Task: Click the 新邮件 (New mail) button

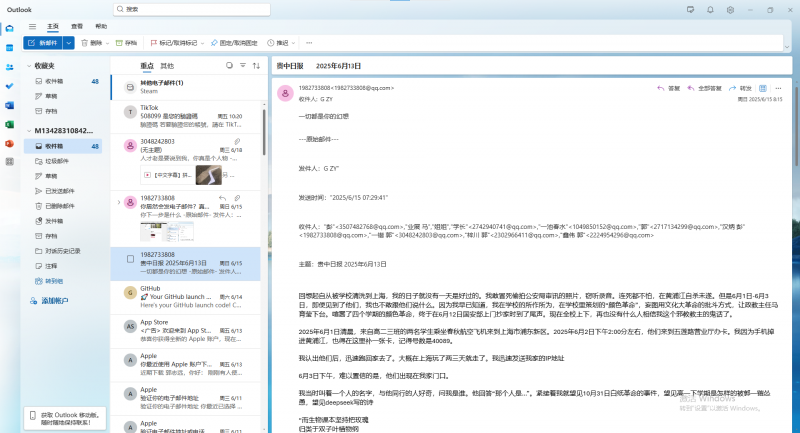Action: (x=43, y=43)
